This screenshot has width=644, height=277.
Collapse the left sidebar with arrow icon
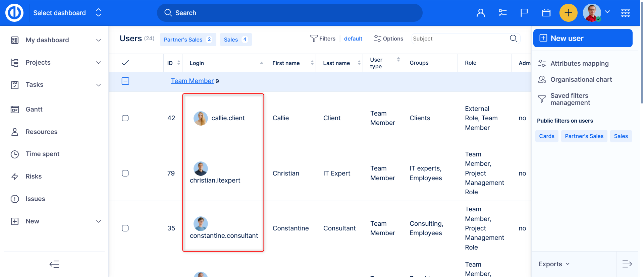click(54, 264)
